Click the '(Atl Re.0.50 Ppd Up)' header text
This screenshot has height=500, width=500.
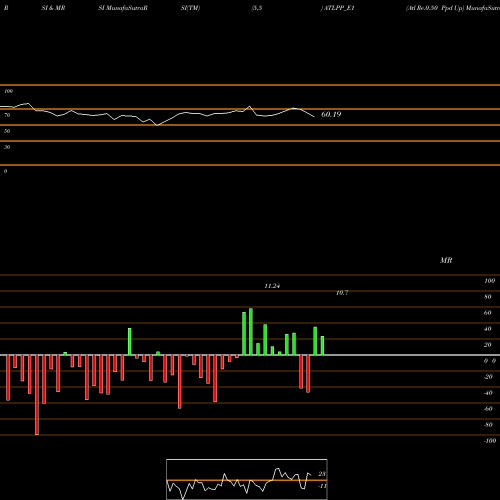pos(435,8)
